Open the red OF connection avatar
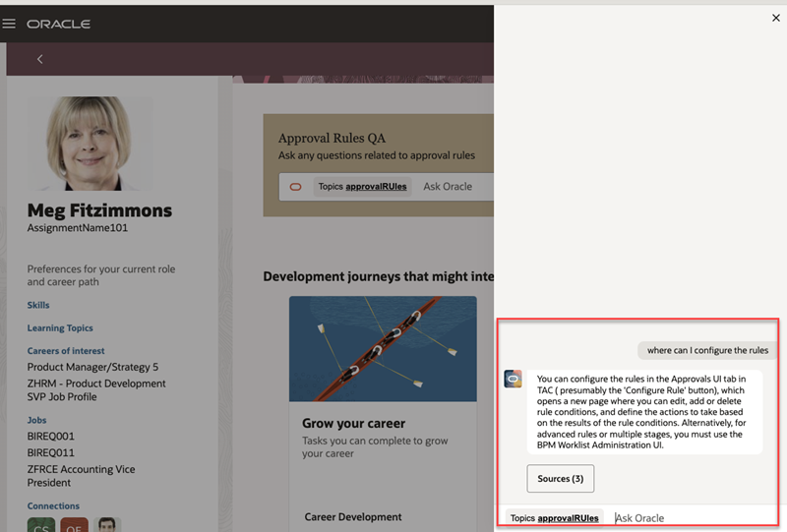This screenshot has height=532, width=787. click(x=74, y=525)
